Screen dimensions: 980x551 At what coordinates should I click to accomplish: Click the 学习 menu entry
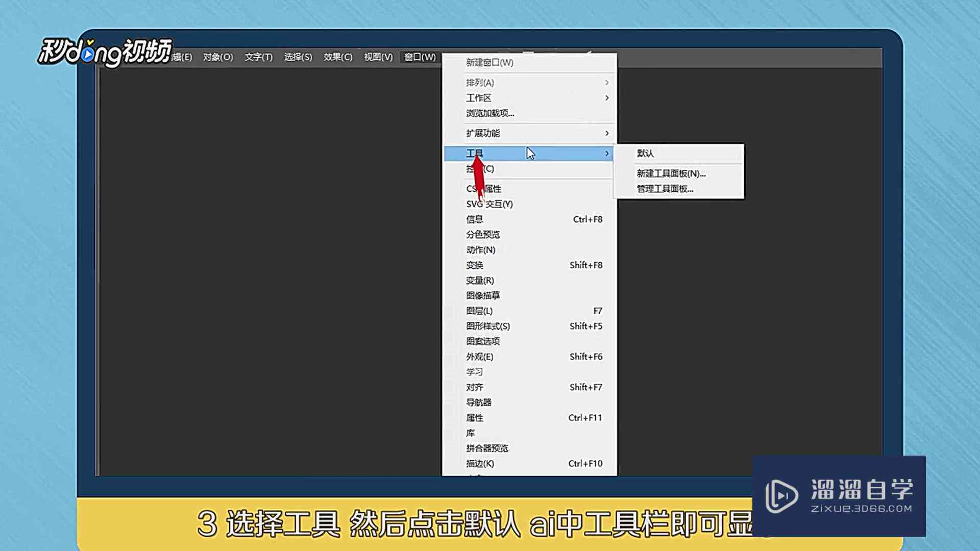coord(530,372)
